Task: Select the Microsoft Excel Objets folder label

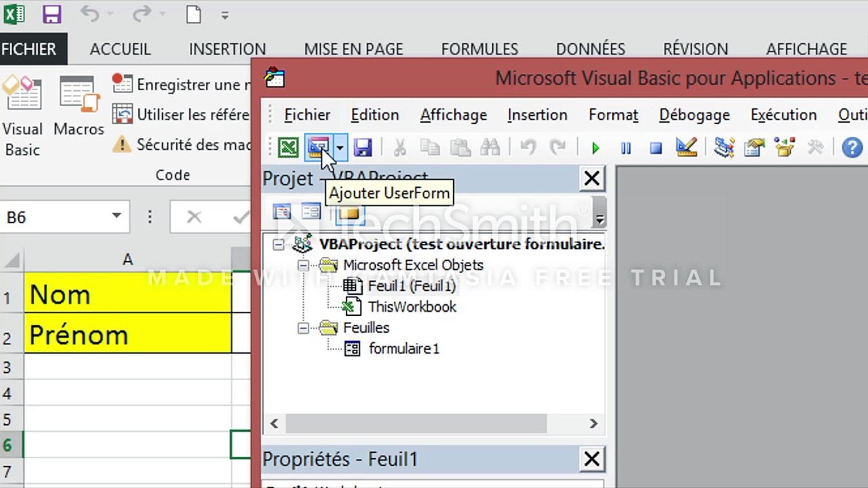Action: (x=413, y=265)
